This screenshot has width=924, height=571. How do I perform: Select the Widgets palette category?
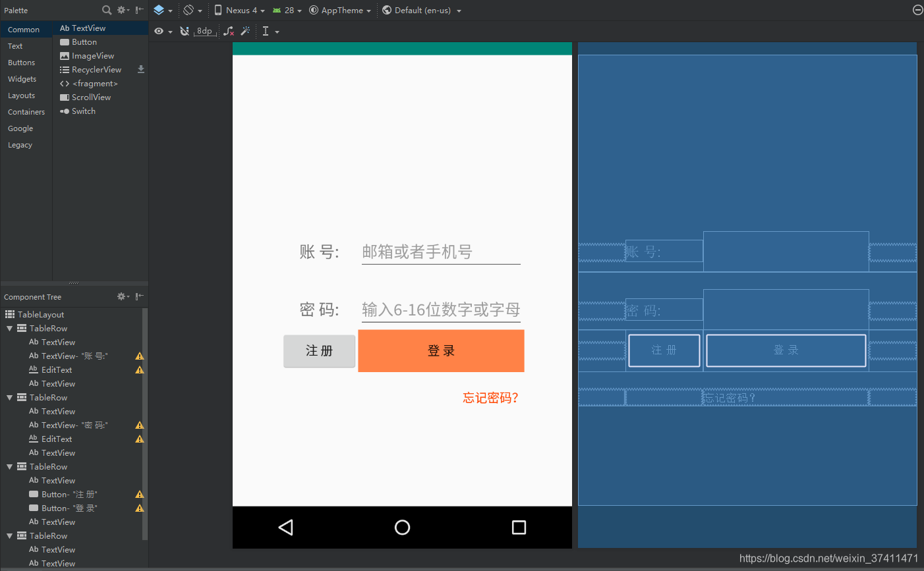pyautogui.click(x=26, y=79)
